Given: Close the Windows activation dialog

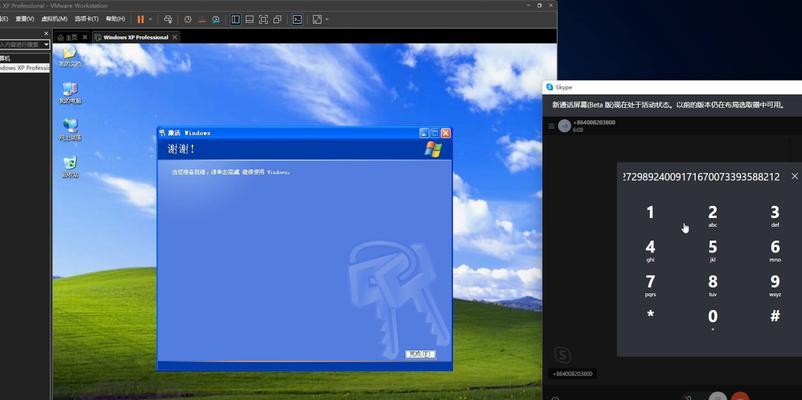Looking at the screenshot, I should point(446,133).
